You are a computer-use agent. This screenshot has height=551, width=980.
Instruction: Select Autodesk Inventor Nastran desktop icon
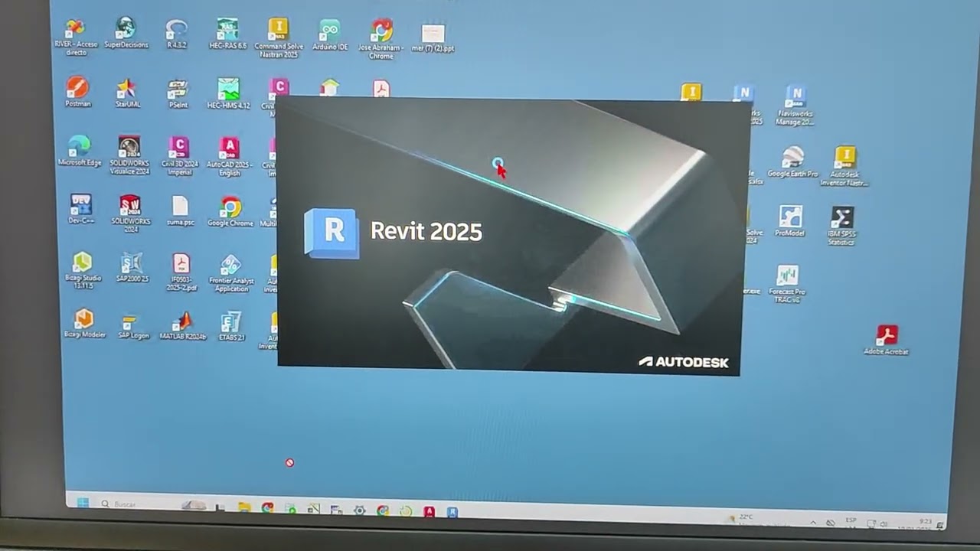[x=844, y=166]
